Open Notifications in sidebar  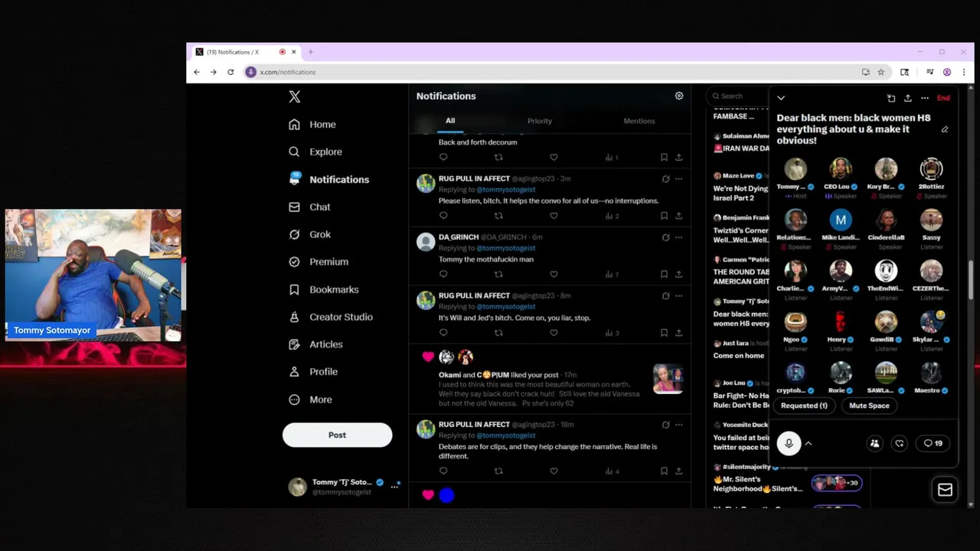(328, 179)
